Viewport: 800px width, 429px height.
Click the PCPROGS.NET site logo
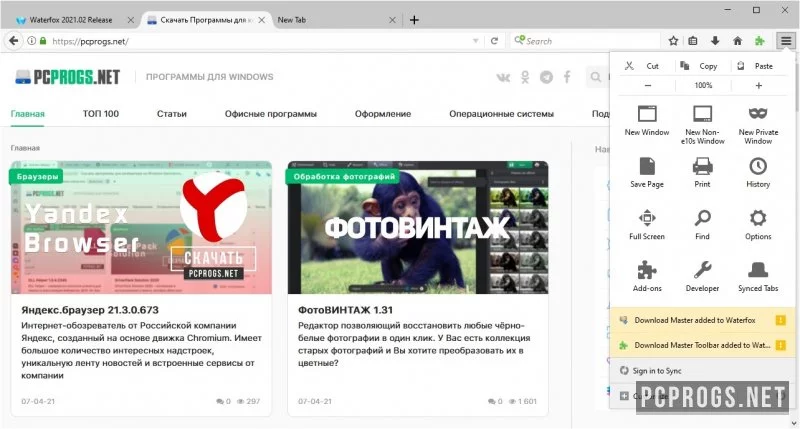(x=67, y=77)
